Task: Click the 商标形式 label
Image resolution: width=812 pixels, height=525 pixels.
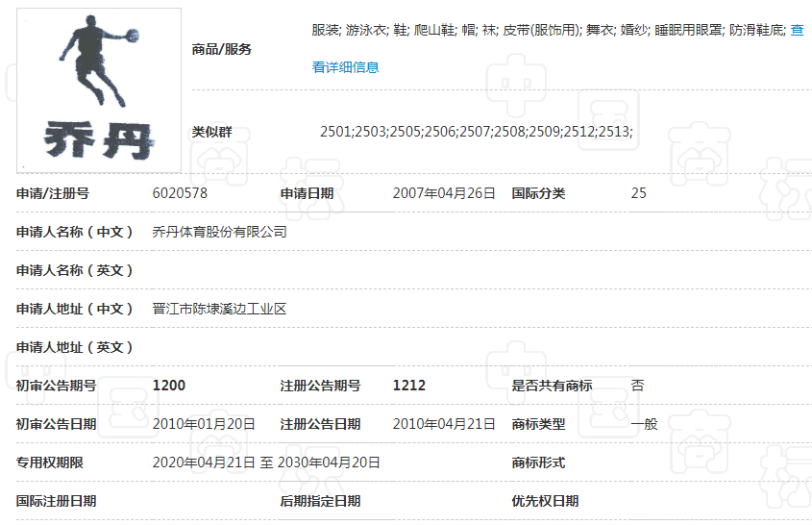Action: pos(538,462)
